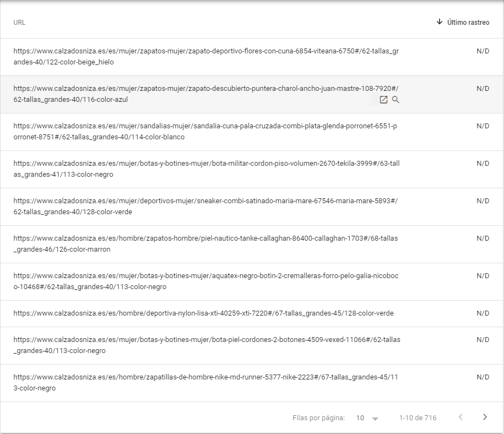
Task: Select the sneaker-combi-satinado maria-mare URL row
Action: [205, 207]
